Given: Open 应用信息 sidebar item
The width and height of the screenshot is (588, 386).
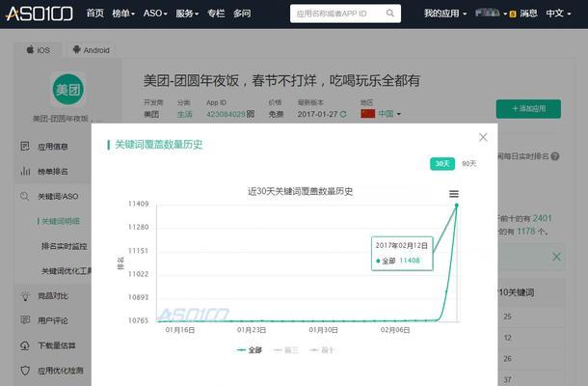Looking at the screenshot, I should click(x=53, y=147).
